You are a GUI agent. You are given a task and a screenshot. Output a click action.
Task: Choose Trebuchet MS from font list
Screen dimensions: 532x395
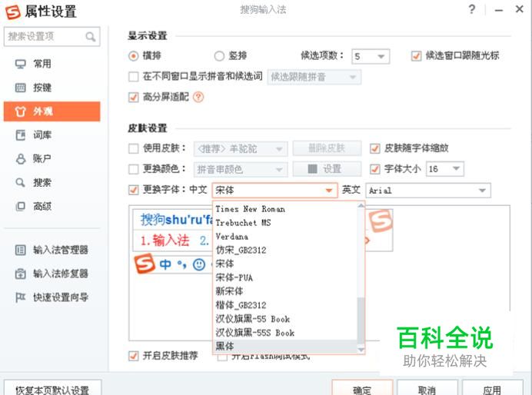285,223
